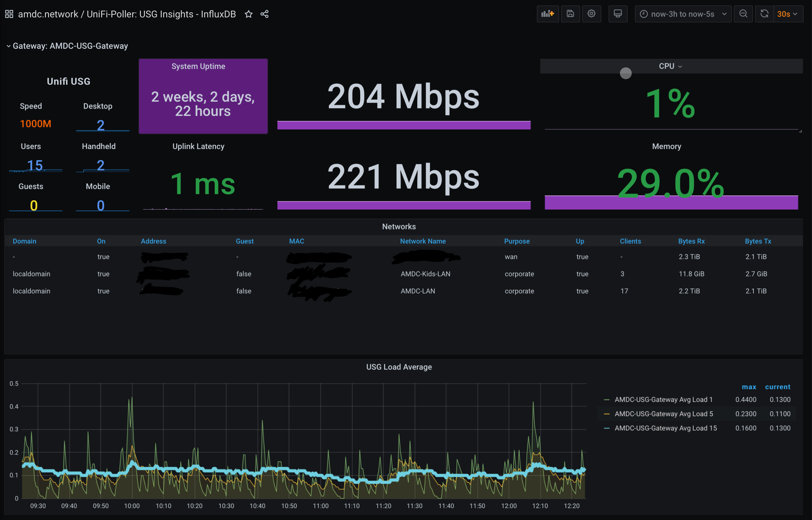Cycle view mode monitor icon
Screen dimensions: 812x520
(x=618, y=14)
